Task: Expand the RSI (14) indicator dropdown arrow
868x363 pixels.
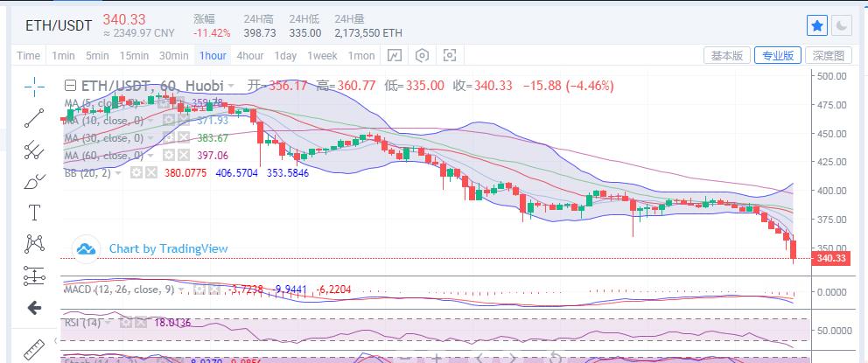Action: (x=108, y=323)
